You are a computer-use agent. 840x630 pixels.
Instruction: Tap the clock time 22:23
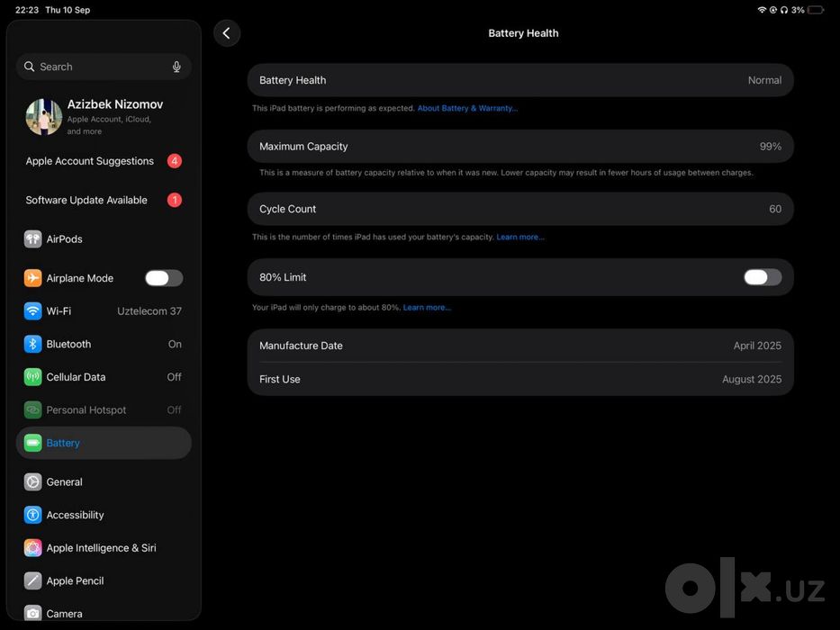point(27,10)
